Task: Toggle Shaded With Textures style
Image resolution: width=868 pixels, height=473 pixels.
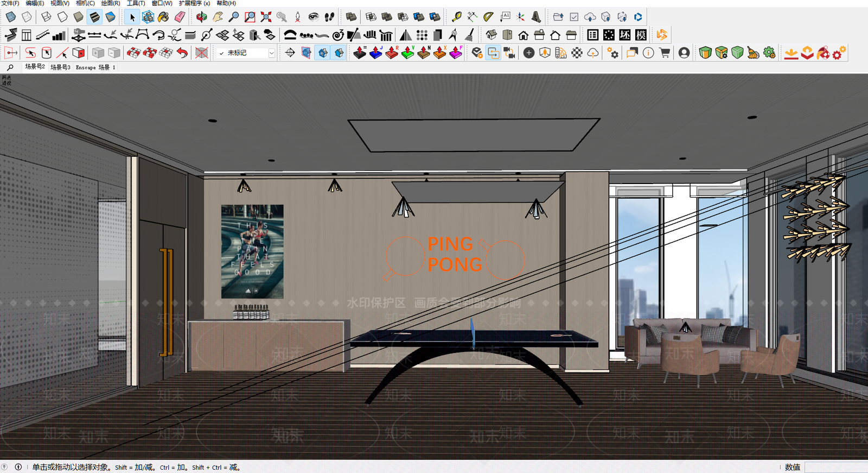Action: (x=94, y=17)
